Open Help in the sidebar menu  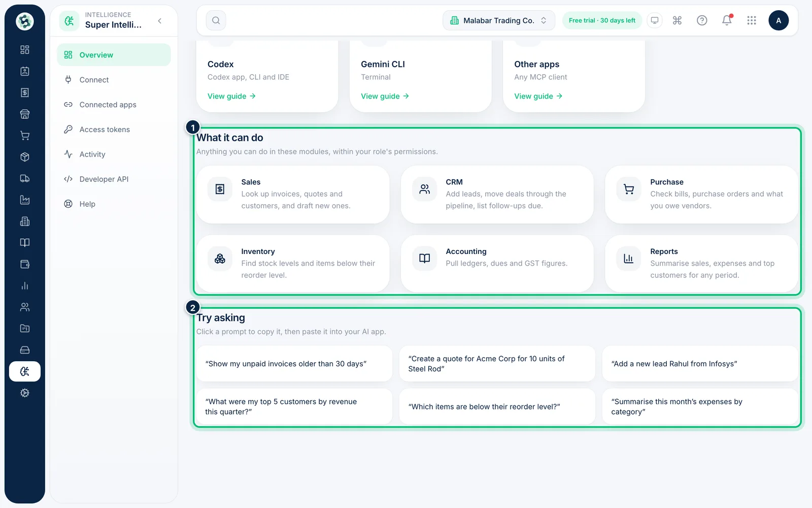114,204
